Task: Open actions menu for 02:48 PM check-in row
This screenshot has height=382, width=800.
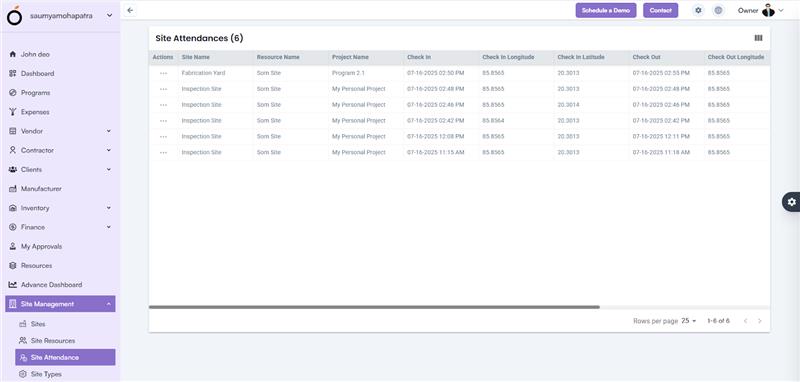Action: coord(163,89)
